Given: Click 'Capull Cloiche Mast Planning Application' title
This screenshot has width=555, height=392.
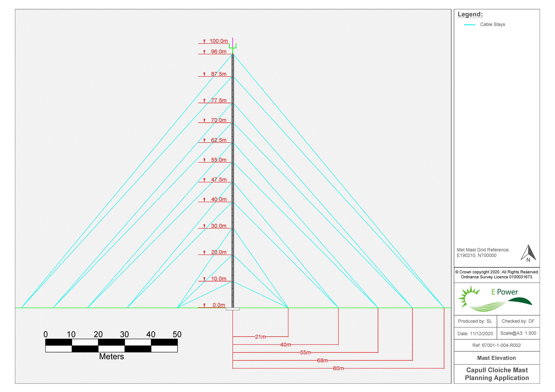Looking at the screenshot, I should 497,374.
